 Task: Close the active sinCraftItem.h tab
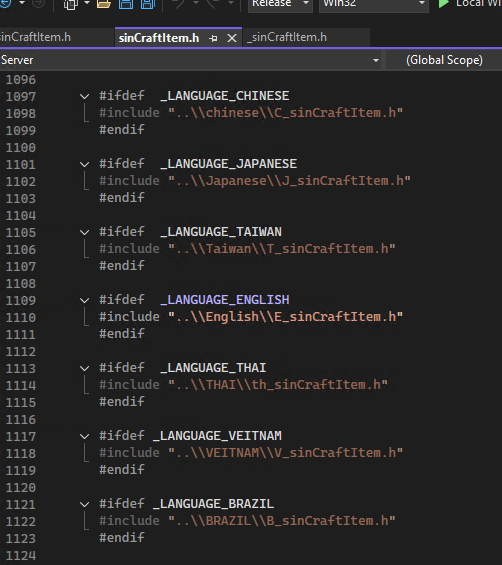point(232,38)
